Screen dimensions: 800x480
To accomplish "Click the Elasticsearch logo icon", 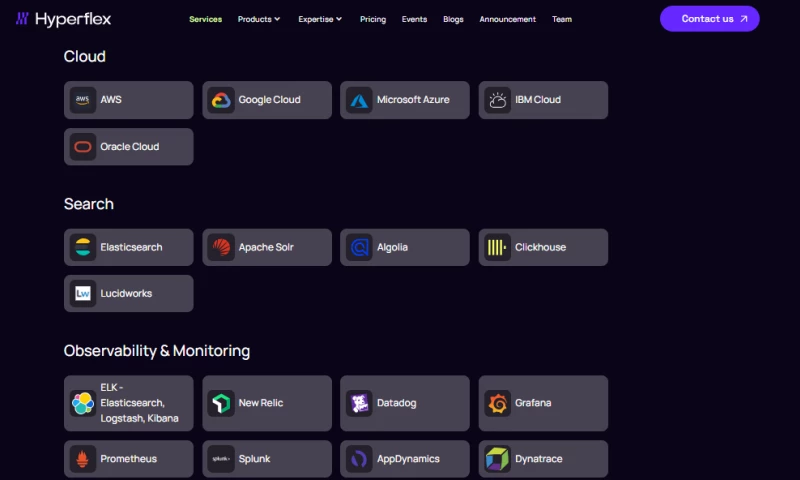I will coord(83,247).
